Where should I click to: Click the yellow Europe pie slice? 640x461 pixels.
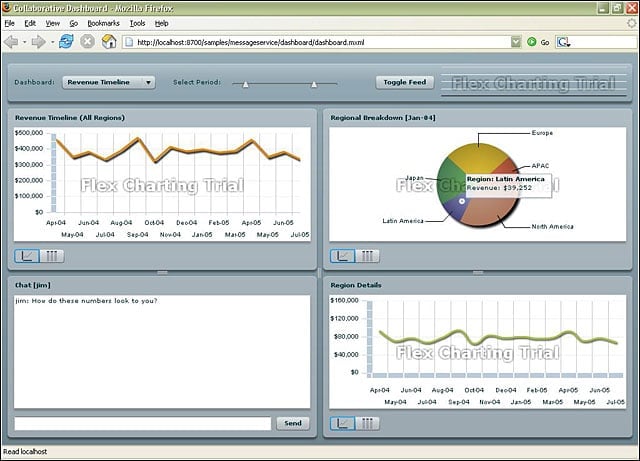(x=477, y=157)
